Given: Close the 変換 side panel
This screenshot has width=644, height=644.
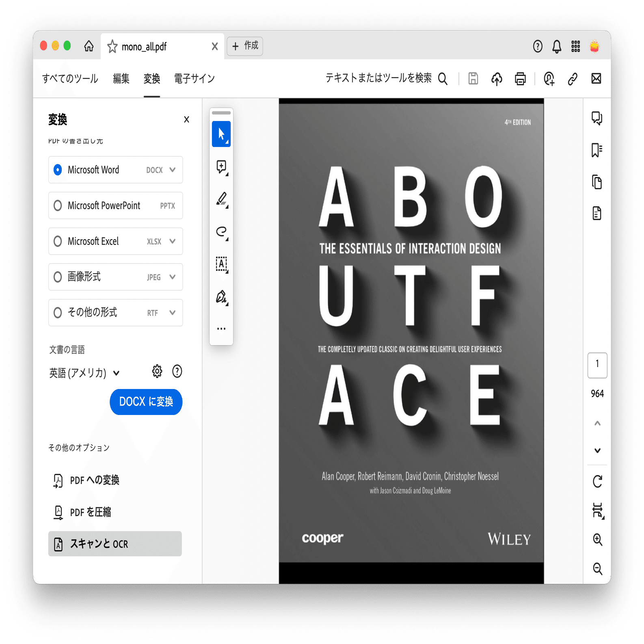Looking at the screenshot, I should click(x=186, y=119).
